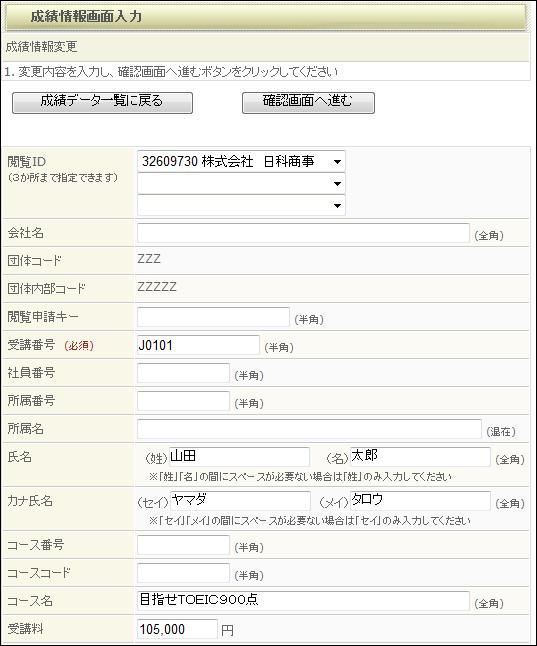Expand the second empty 閲覧ID dropdown
This screenshot has width=537, height=646.
coord(241,184)
